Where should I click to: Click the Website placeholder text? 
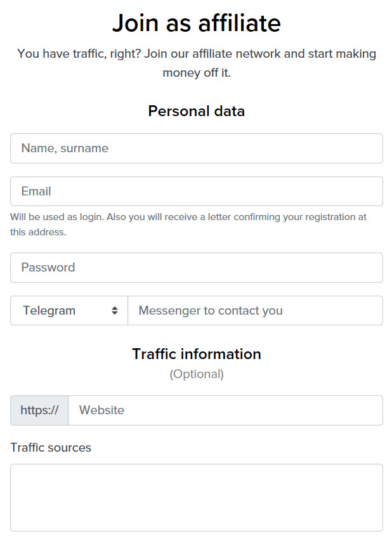tap(100, 410)
